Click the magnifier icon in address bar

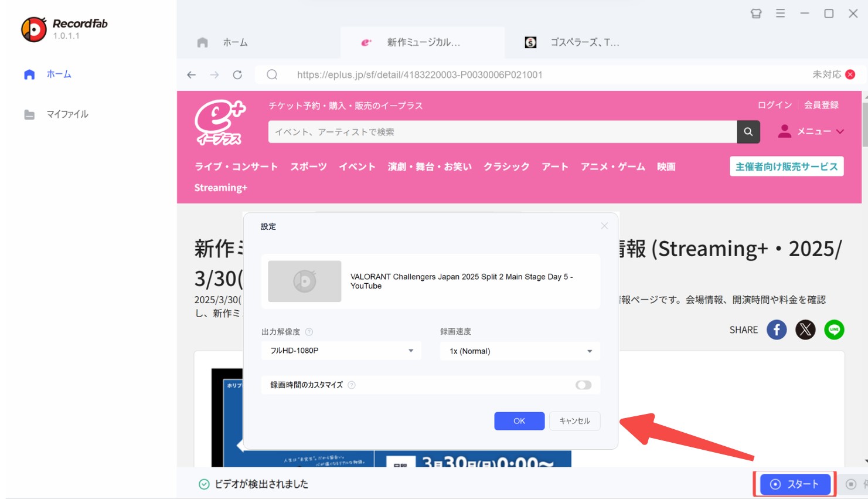pyautogui.click(x=272, y=74)
